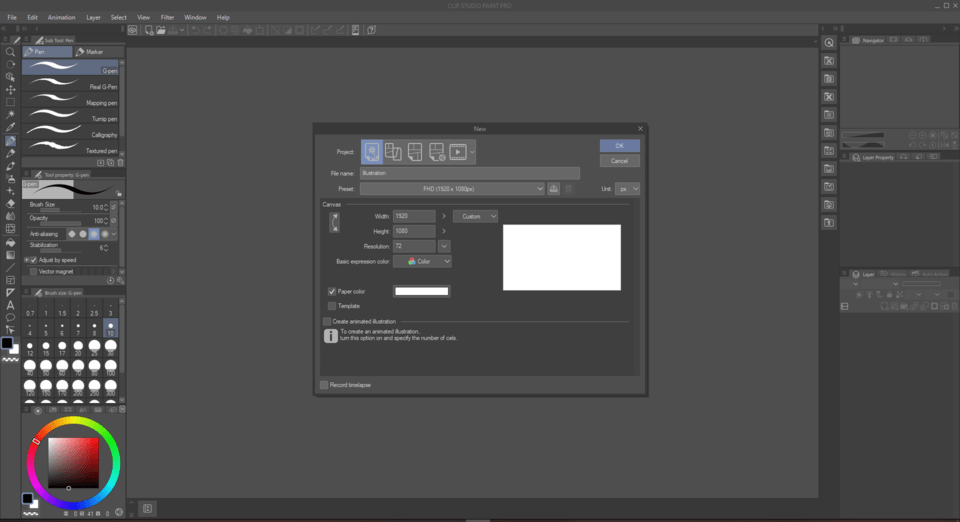Open the Preset FHD dropdown
This screenshot has height=522, width=960.
[452, 188]
